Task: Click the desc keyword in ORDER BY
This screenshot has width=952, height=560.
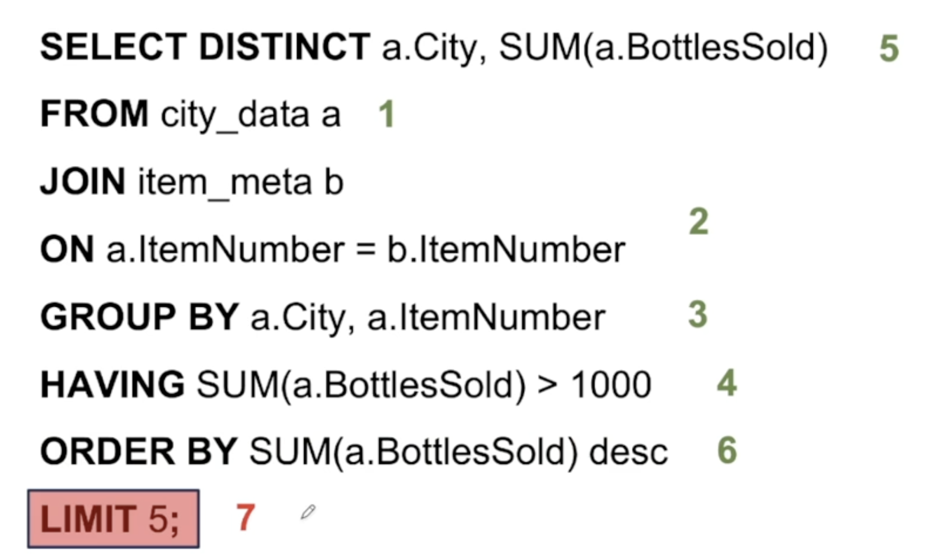Action: (629, 452)
